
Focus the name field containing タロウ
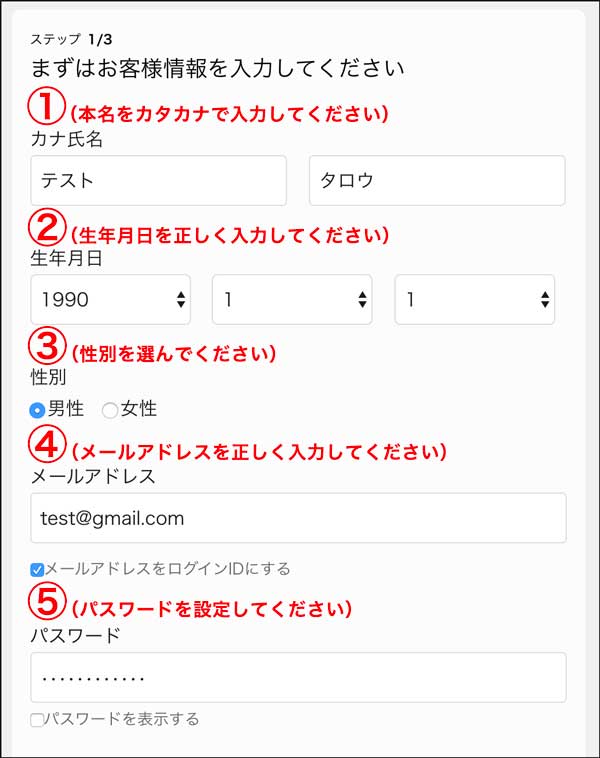pos(437,180)
